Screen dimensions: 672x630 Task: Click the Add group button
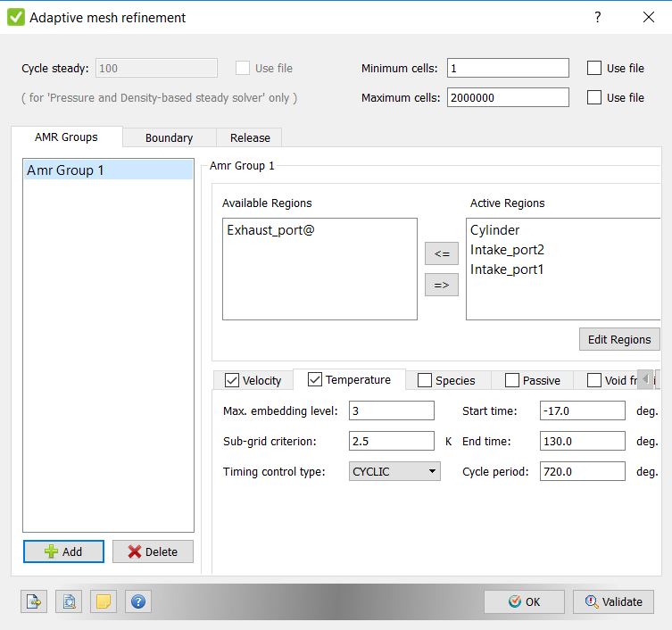[x=63, y=551]
